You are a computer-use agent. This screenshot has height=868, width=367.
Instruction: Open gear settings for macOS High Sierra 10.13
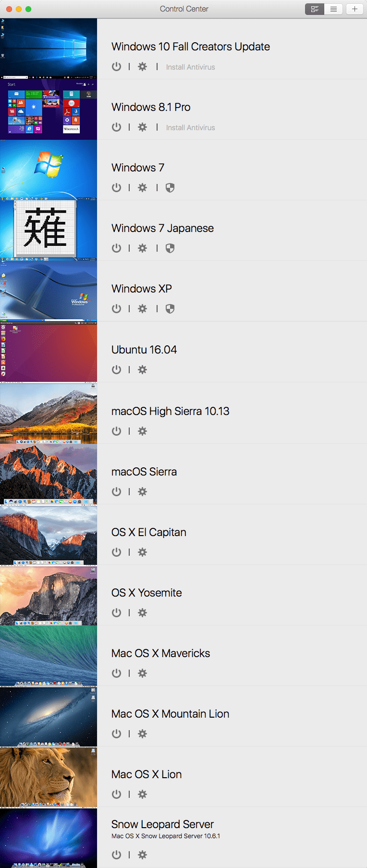pos(142,431)
